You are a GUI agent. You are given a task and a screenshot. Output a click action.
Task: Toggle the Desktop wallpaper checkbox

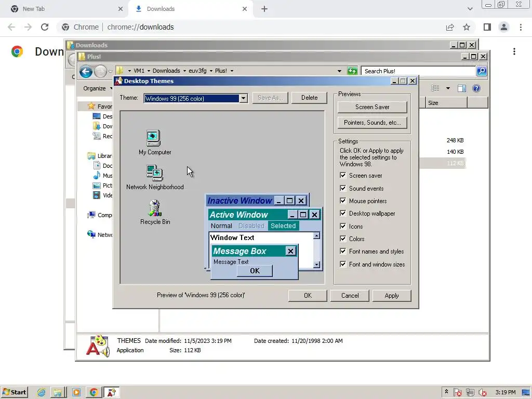343,214
